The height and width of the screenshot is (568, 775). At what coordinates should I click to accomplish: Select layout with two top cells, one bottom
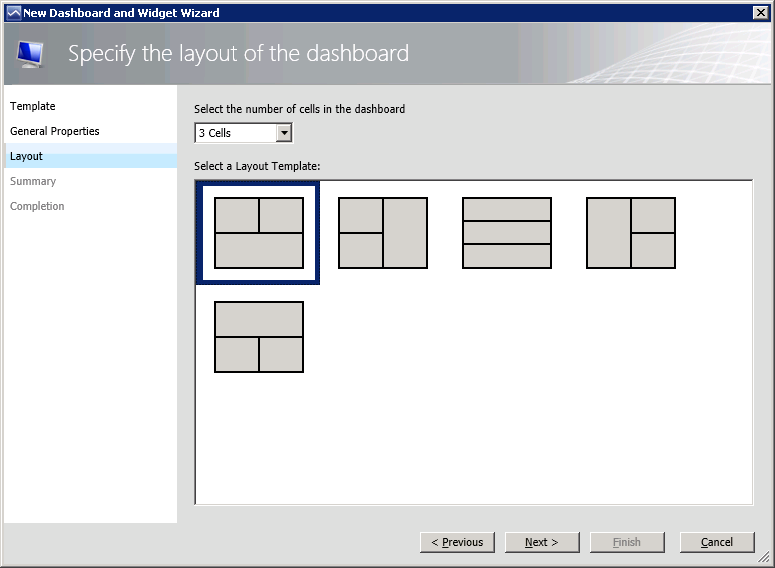pyautogui.click(x=259, y=233)
